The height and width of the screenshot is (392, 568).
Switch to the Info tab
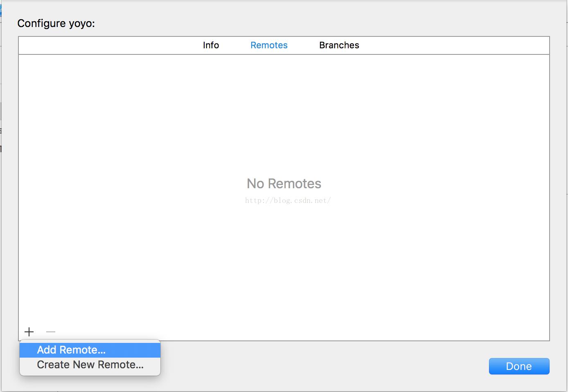[x=211, y=45]
